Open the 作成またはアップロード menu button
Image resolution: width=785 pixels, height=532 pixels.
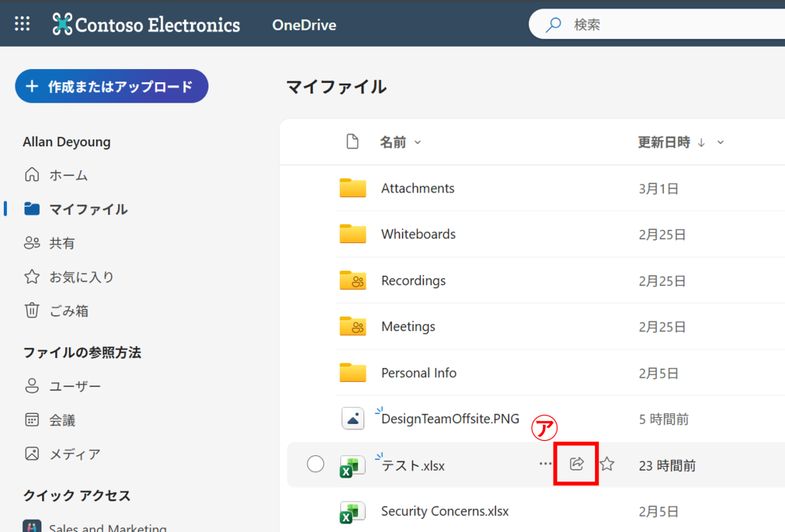coord(112,87)
